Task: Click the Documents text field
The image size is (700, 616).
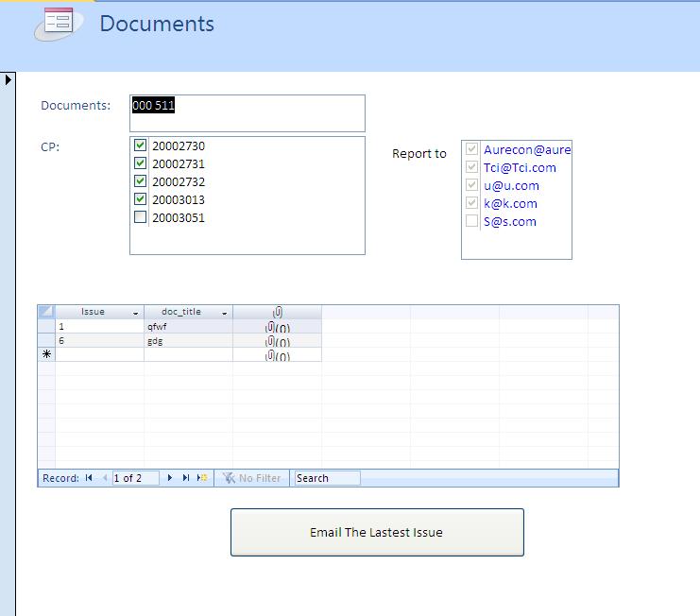Action: pyautogui.click(x=248, y=112)
